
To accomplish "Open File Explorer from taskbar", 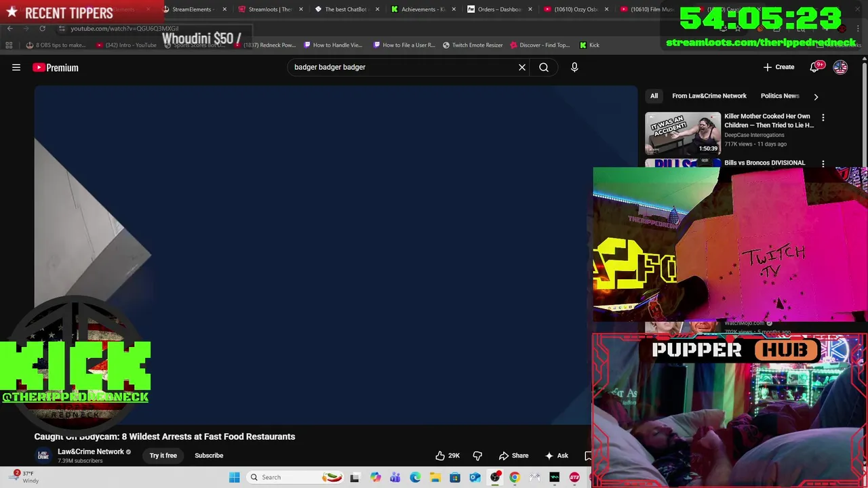I will 435,477.
